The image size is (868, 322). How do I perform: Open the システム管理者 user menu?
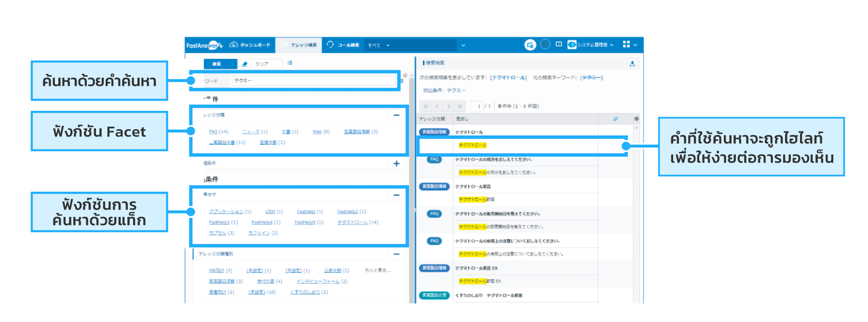pyautogui.click(x=591, y=45)
